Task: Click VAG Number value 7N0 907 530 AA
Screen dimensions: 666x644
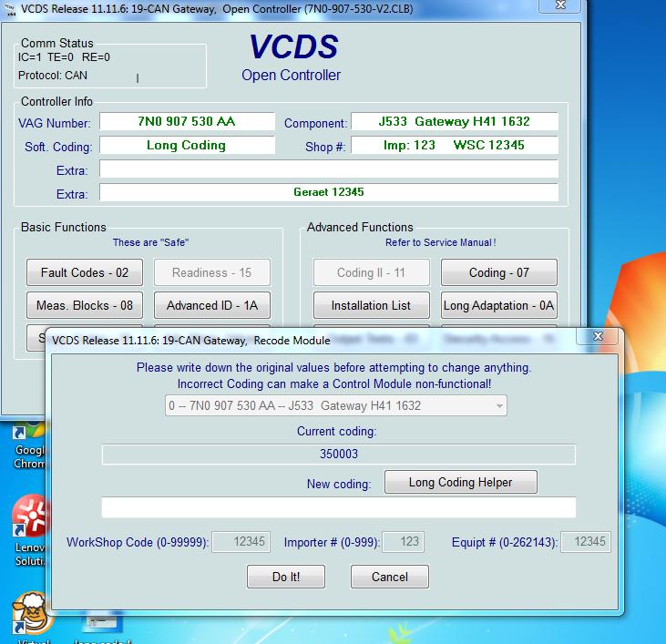Action: click(187, 121)
